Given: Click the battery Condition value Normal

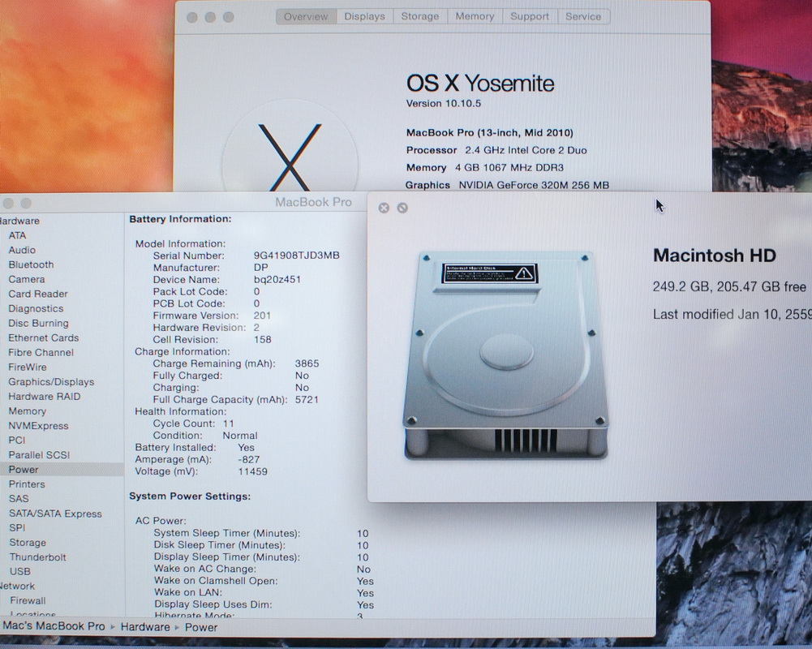Looking at the screenshot, I should click(x=240, y=436).
